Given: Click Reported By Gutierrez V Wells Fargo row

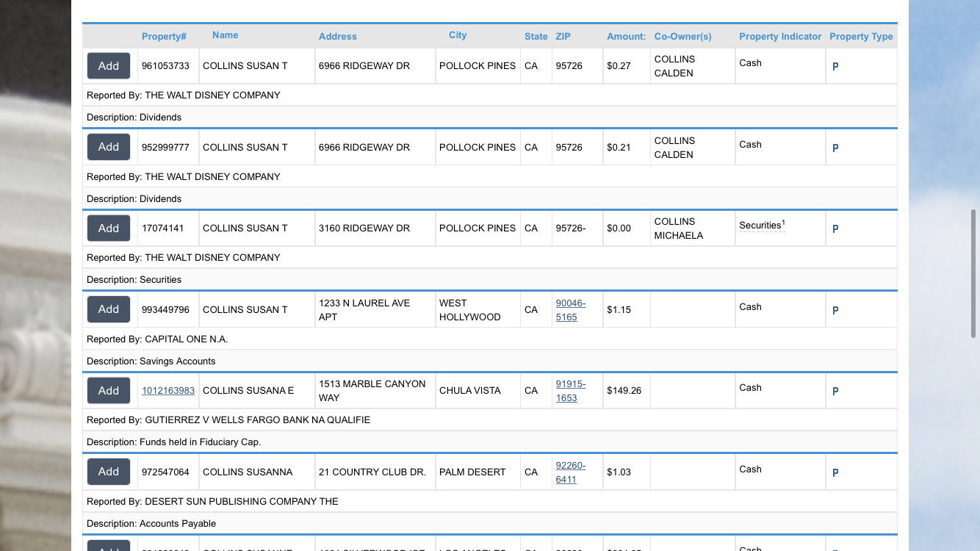Looking at the screenshot, I should [x=490, y=420].
